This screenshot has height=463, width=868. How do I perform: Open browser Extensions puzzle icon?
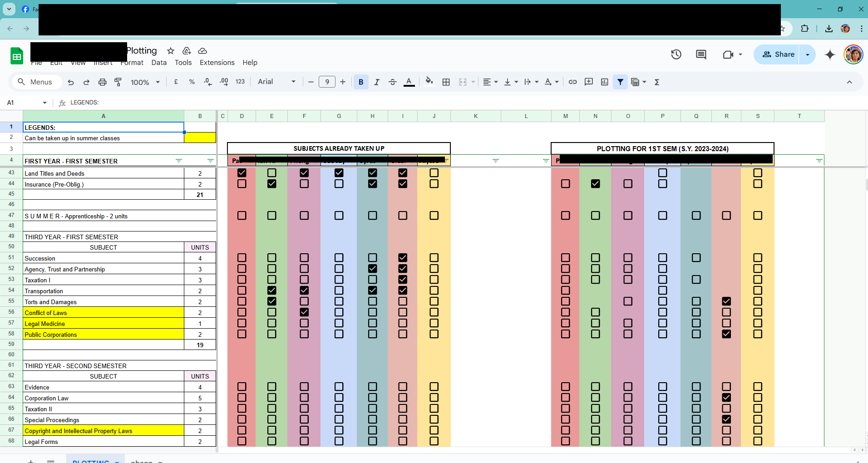804,29
